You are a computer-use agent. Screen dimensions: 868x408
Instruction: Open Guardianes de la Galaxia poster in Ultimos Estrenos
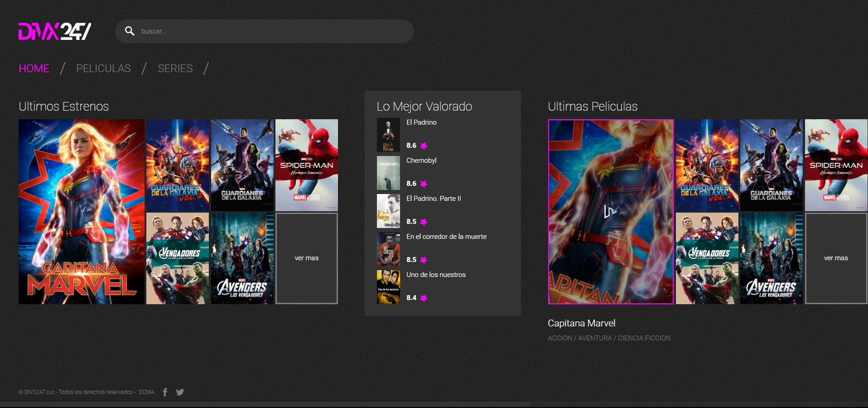pos(242,165)
